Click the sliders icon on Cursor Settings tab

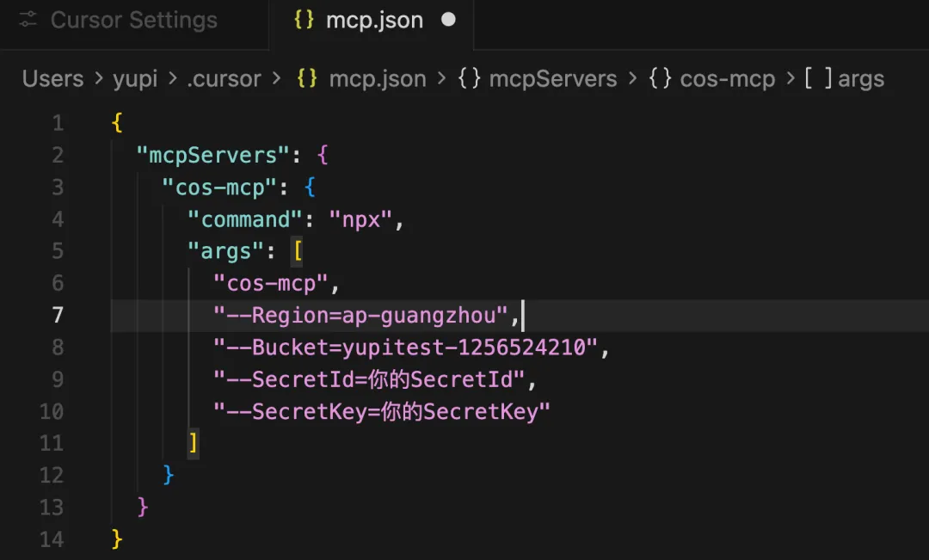29,21
